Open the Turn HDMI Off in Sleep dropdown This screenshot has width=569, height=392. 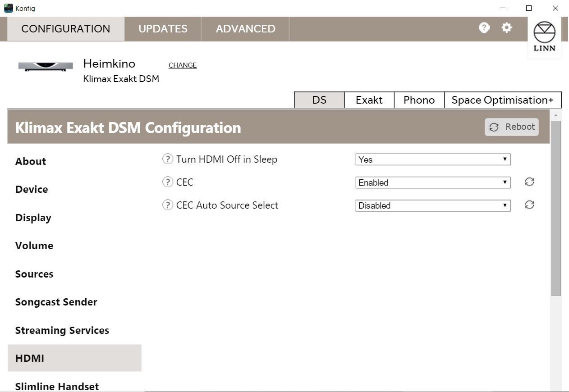[433, 160]
